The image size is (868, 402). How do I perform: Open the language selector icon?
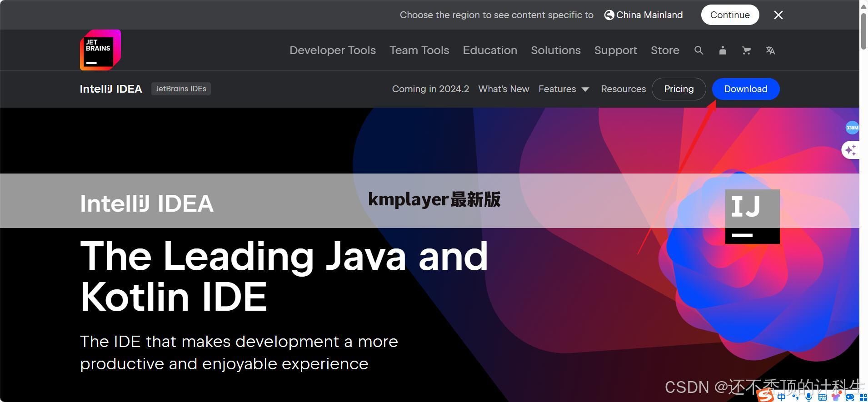point(770,50)
